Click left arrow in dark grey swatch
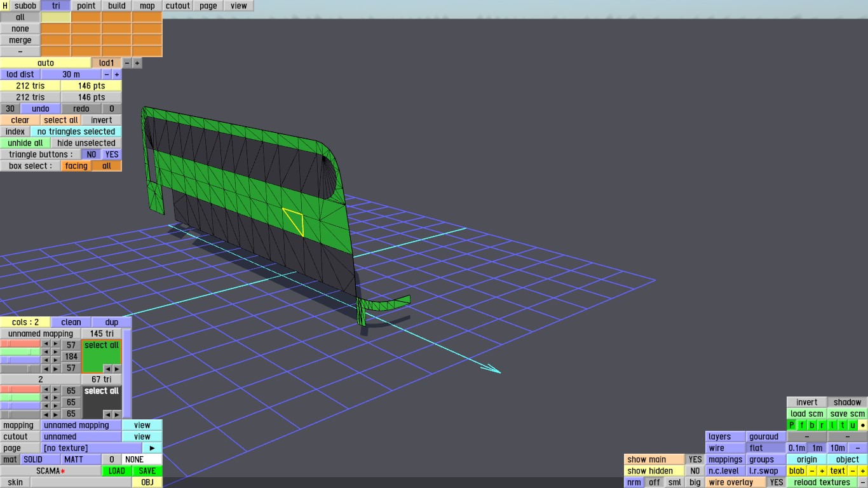 (107, 414)
